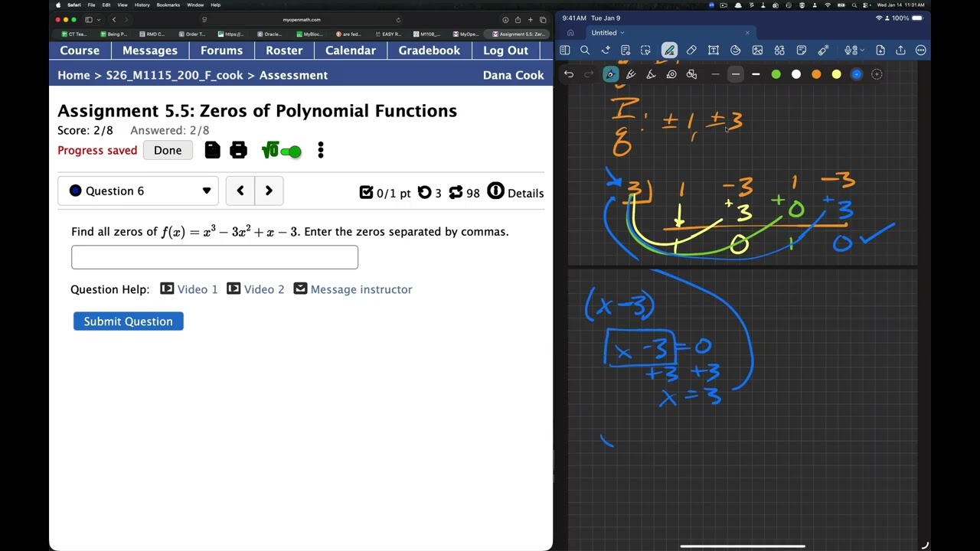The image size is (980, 551).
Task: Click the zeros answer input field
Action: tap(214, 257)
